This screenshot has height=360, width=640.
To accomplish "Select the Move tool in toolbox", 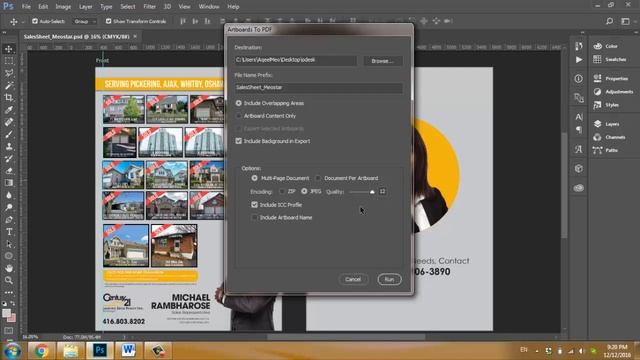I will 9,49.
